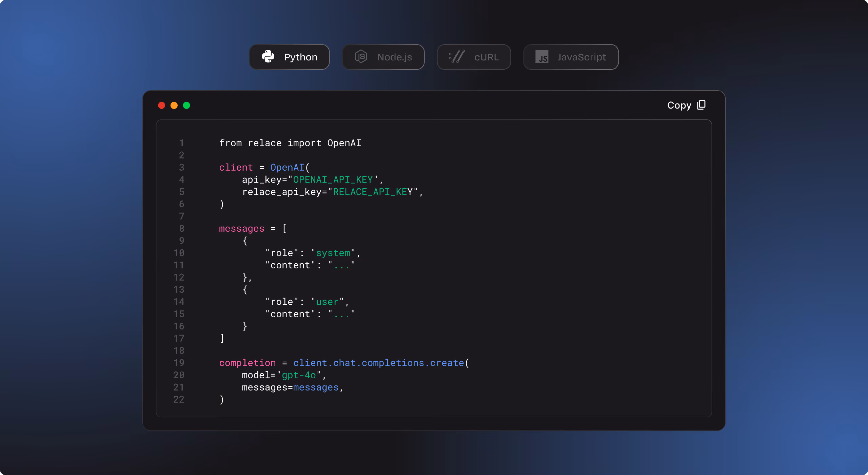Click the "api_key=" parameter on line 4
Screen dimensions: 868x475
click(264, 179)
